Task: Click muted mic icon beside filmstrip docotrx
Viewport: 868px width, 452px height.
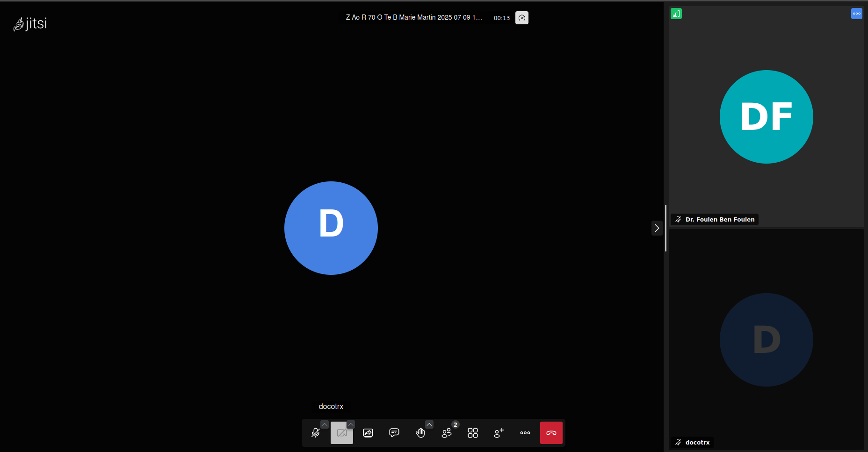Action: 678,442
